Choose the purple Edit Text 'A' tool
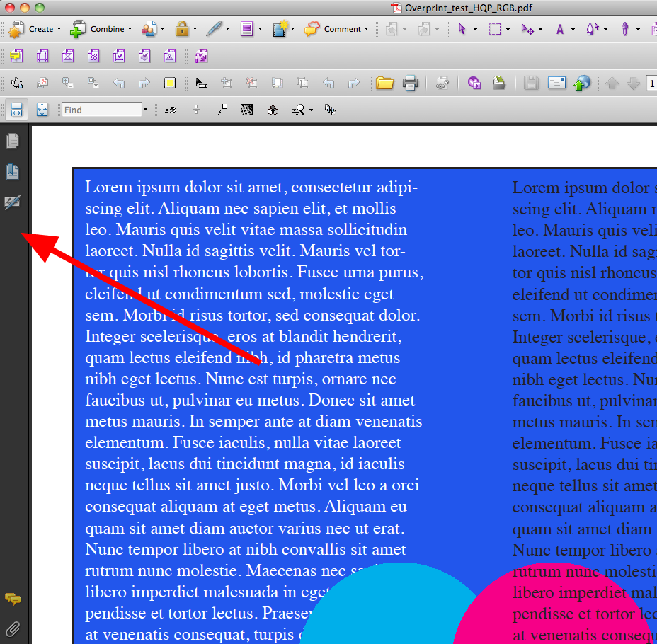Image resolution: width=657 pixels, height=644 pixels. 560,29
